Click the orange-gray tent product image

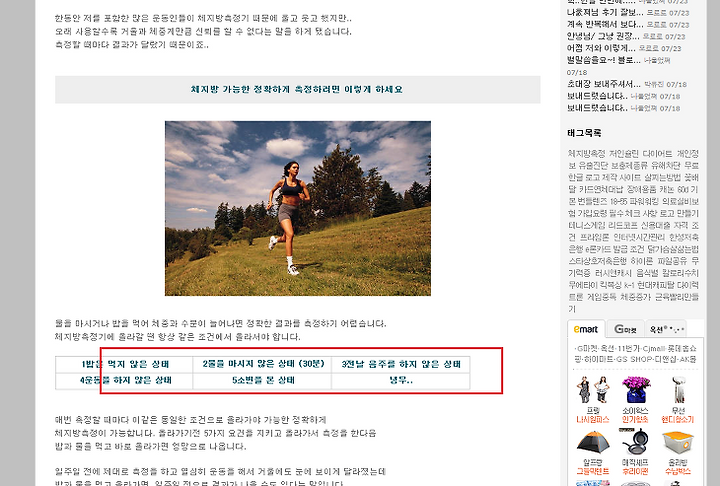coord(593,442)
